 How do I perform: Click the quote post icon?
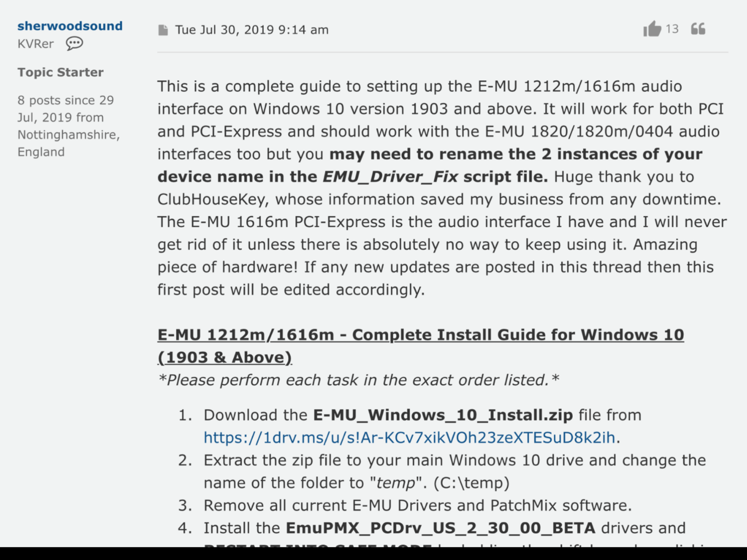tap(698, 29)
